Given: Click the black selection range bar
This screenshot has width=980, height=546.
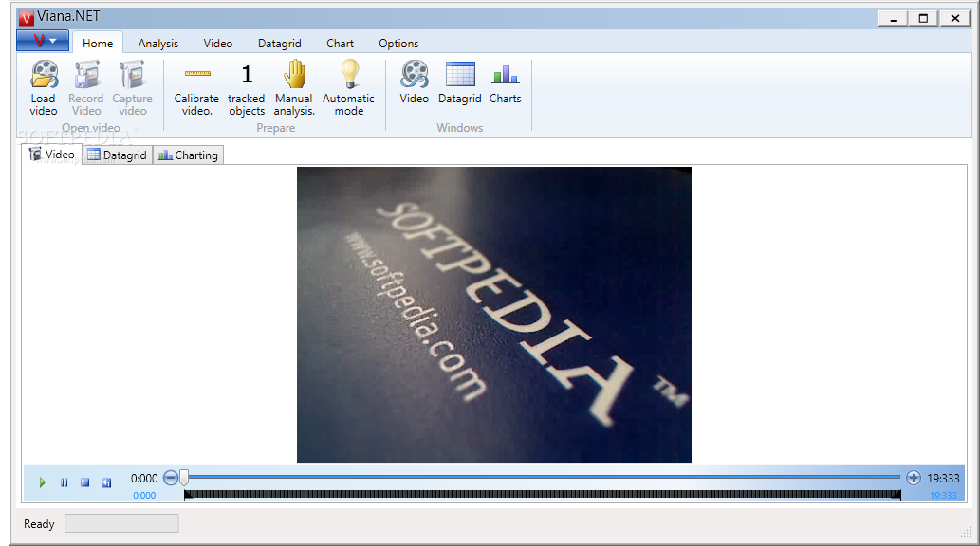Looking at the screenshot, I should click(543, 494).
